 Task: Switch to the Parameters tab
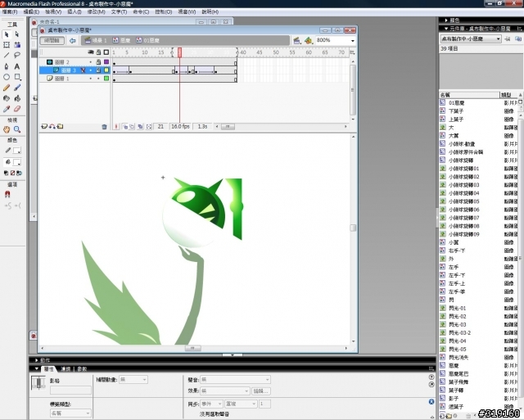pos(82,369)
